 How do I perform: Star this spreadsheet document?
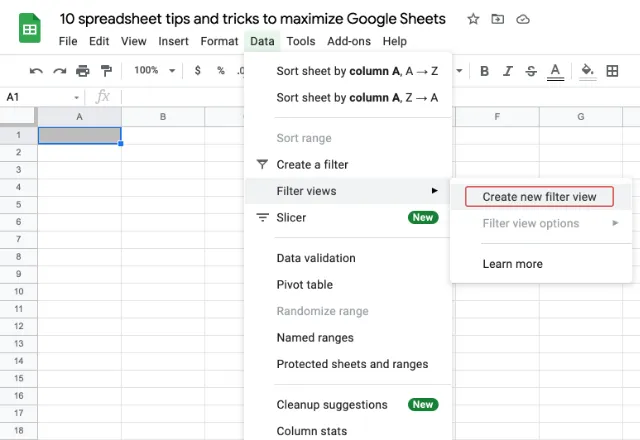click(473, 19)
